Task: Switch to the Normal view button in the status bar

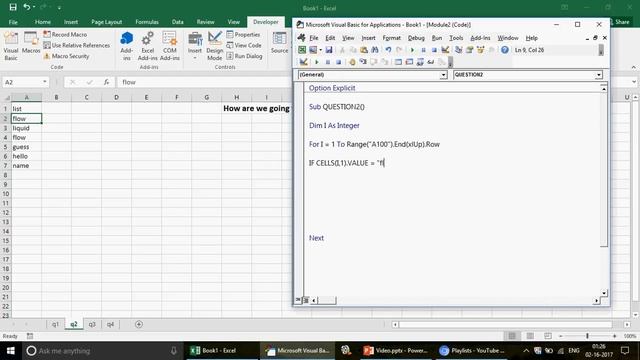Action: [x=512, y=336]
